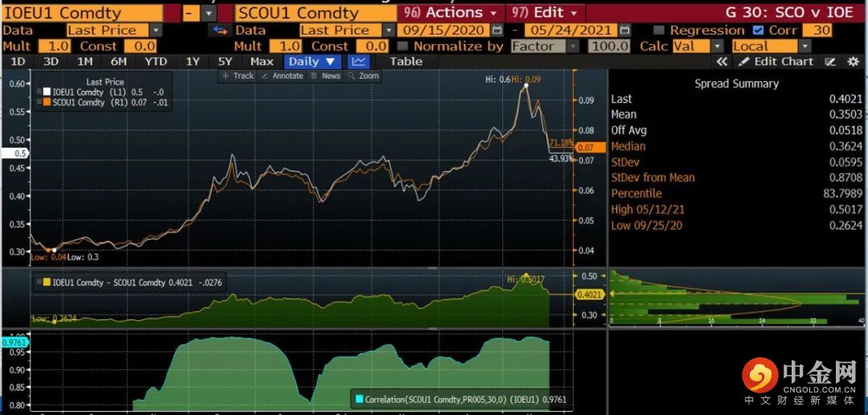Screen dimensions: 868x415
Task: Click the IOEU1 Comdty security field
Action: pyautogui.click(x=83, y=13)
